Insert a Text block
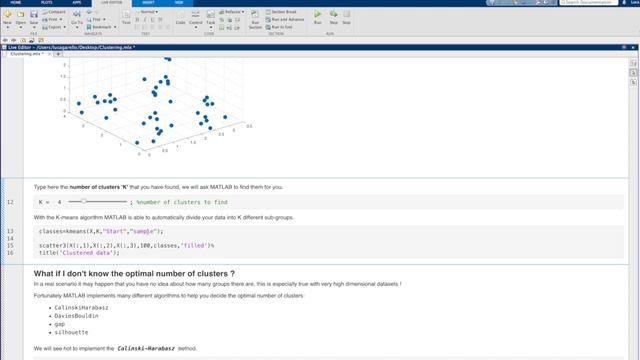Image resolution: width=640 pixels, height=360 pixels. [127, 17]
